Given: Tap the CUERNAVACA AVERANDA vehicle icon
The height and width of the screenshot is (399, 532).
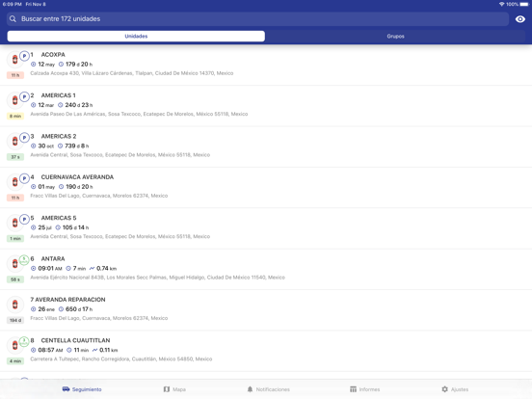Looking at the screenshot, I should [14, 182].
